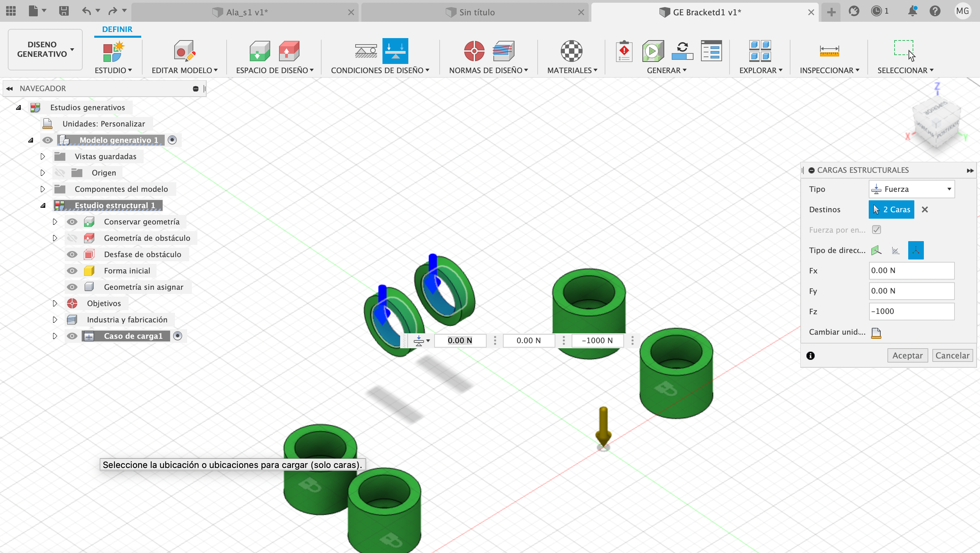Open the INSPECCIONAR menu
This screenshot has width=980, height=553.
(829, 70)
